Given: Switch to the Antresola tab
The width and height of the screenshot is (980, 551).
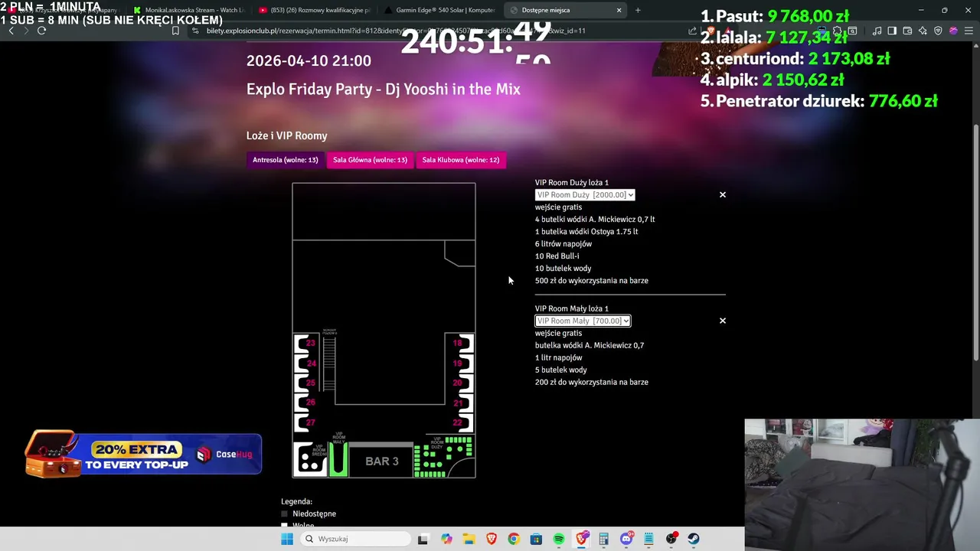Looking at the screenshot, I should point(286,160).
